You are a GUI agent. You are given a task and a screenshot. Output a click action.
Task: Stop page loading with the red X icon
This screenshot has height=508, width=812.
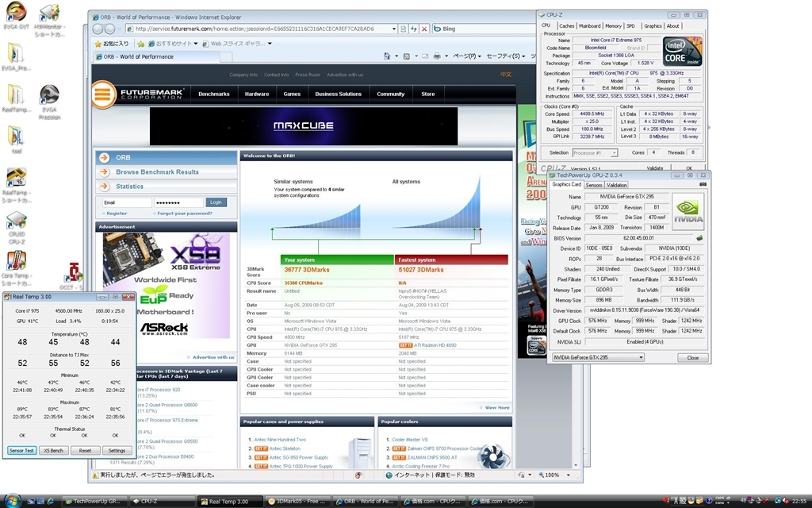(x=424, y=29)
